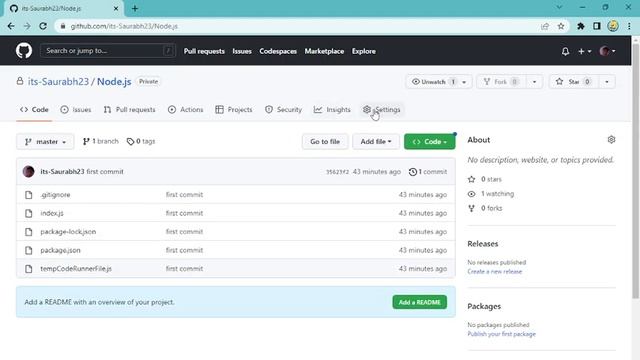Image resolution: width=640 pixels, height=360 pixels.
Task: Switch to the Projects tab
Action: (x=234, y=109)
